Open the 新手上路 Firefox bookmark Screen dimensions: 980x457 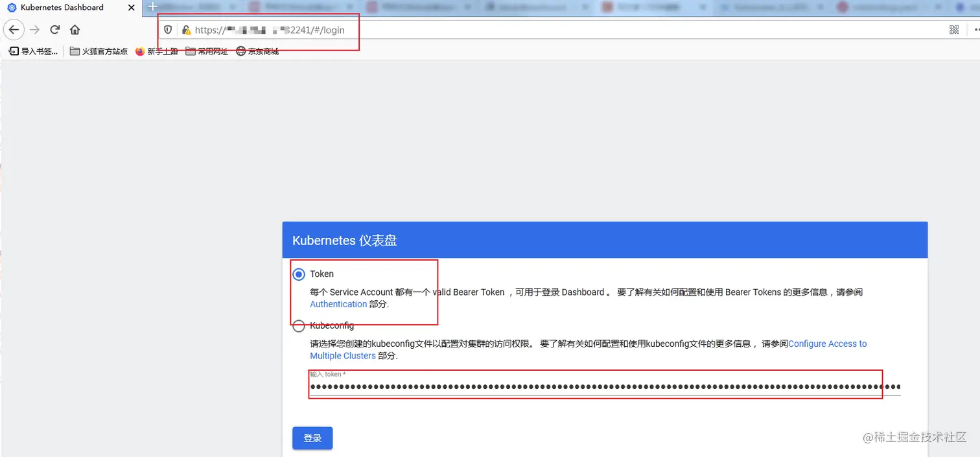[x=156, y=51]
